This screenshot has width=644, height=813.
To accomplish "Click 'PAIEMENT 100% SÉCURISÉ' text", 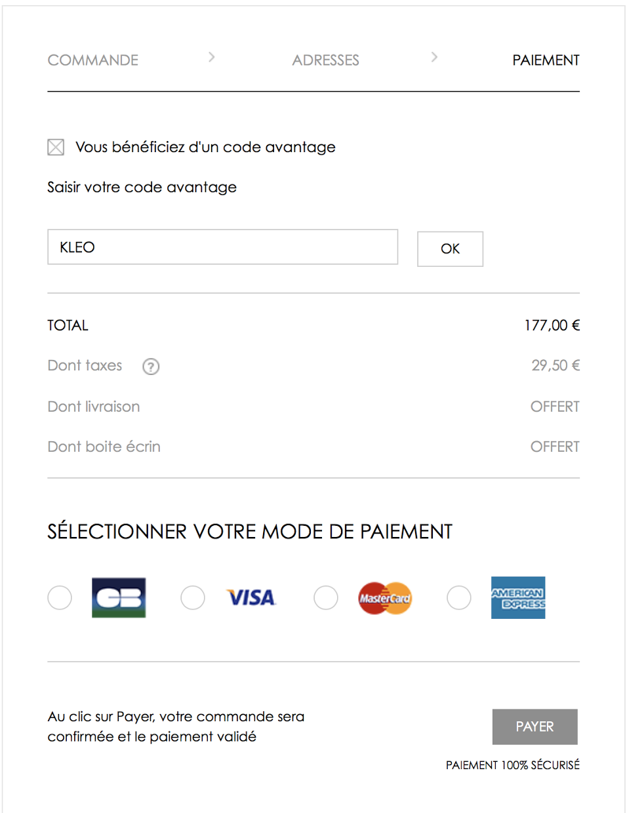I will point(512,765).
